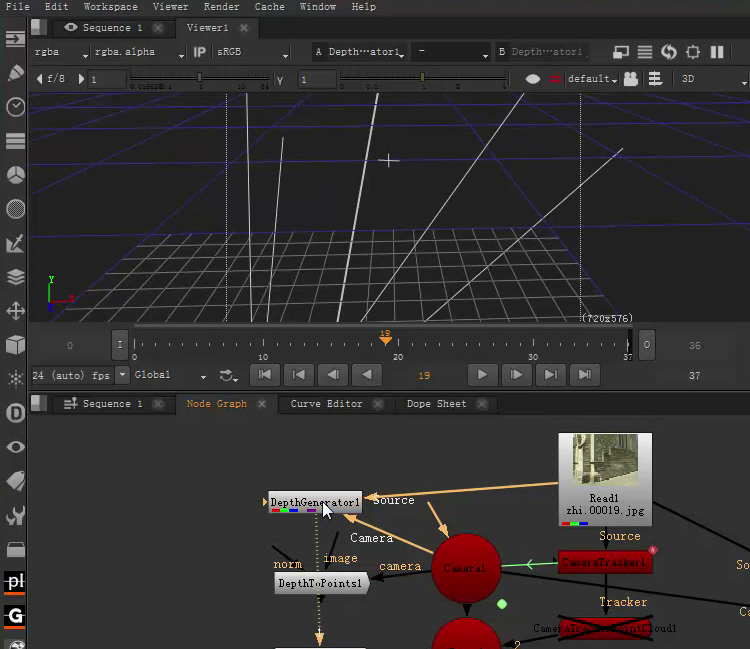Play the sequence forward
750x649 pixels.
pyautogui.click(x=482, y=374)
